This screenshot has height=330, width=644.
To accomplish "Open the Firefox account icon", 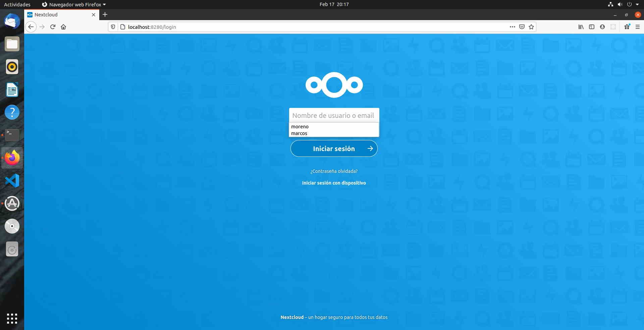I will click(x=602, y=27).
